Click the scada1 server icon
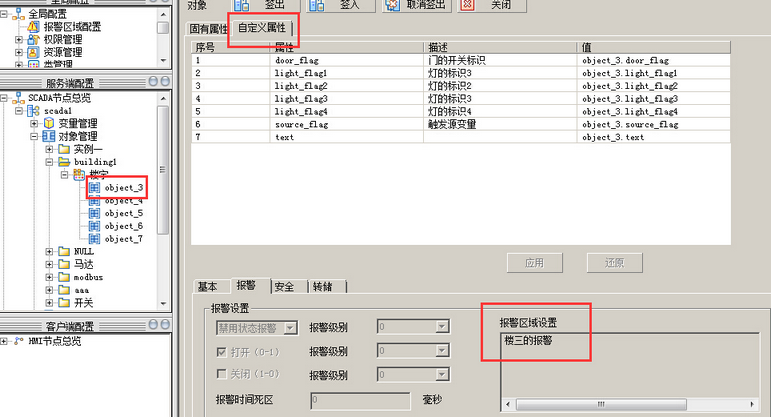Screen dimensions: 771x417 pos(33,111)
